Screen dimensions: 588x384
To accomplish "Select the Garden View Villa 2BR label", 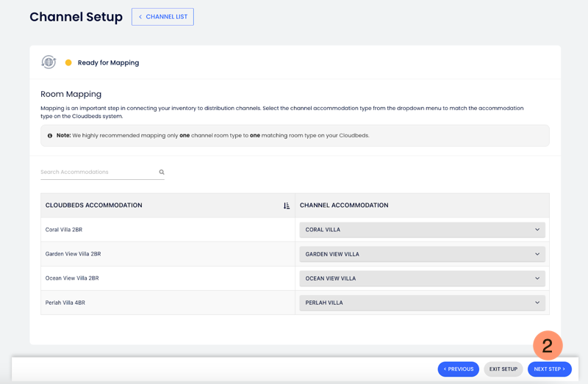I will click(73, 254).
